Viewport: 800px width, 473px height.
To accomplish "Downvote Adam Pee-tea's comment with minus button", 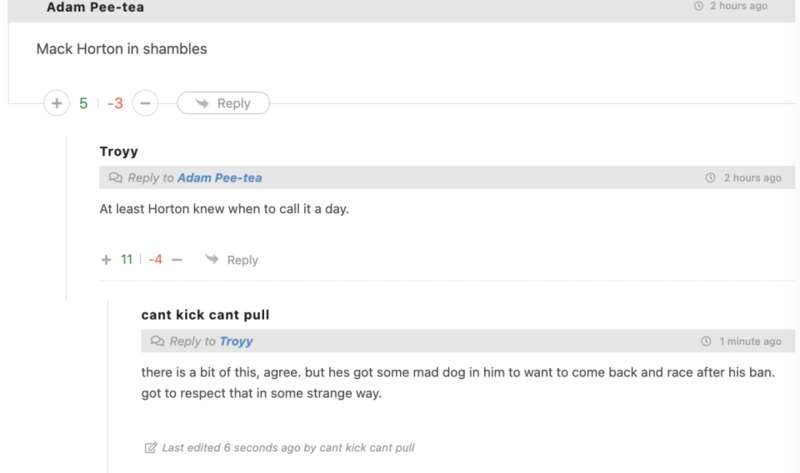I will pos(145,103).
